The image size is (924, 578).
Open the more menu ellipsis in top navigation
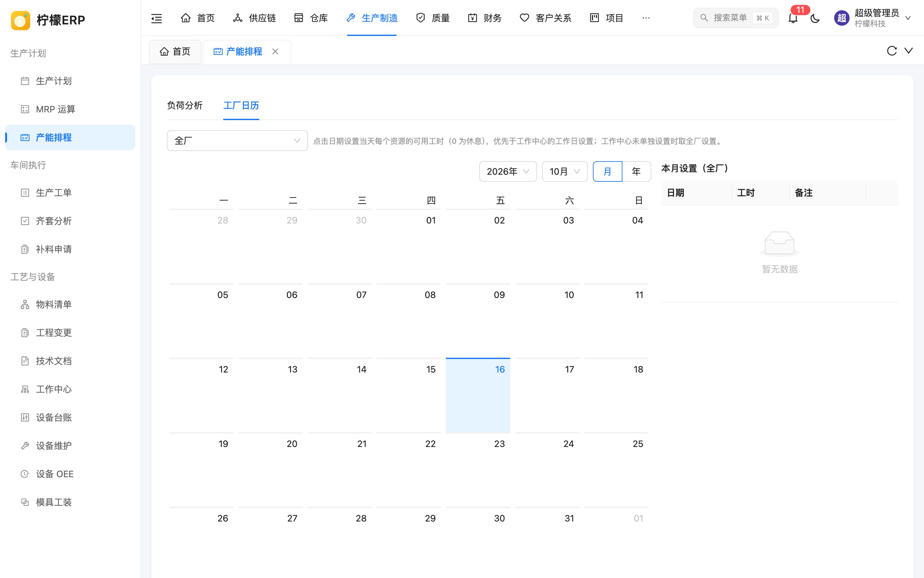pos(646,18)
